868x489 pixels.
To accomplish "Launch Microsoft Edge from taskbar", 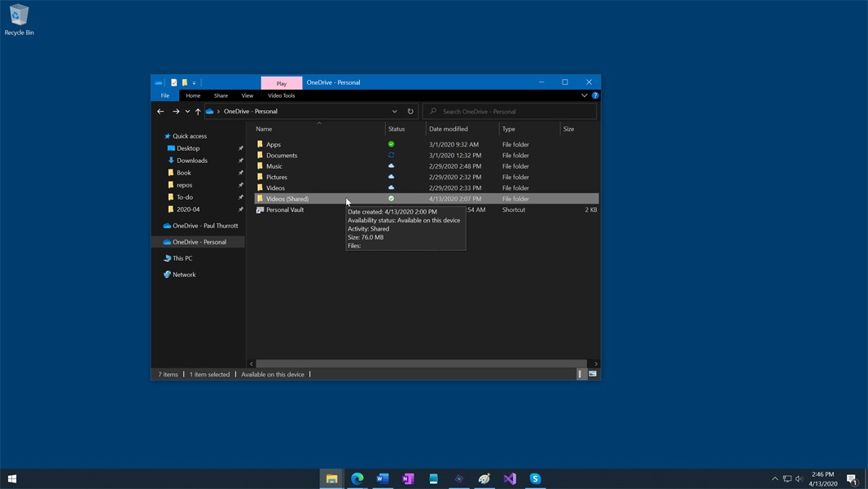I will [357, 479].
